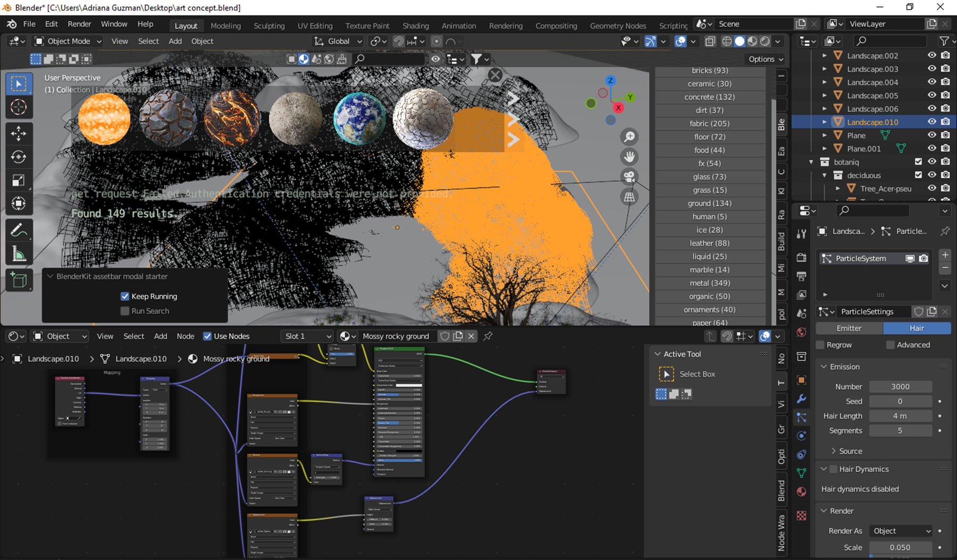Open the Render As Object dropdown
The image size is (957, 560).
[901, 531]
